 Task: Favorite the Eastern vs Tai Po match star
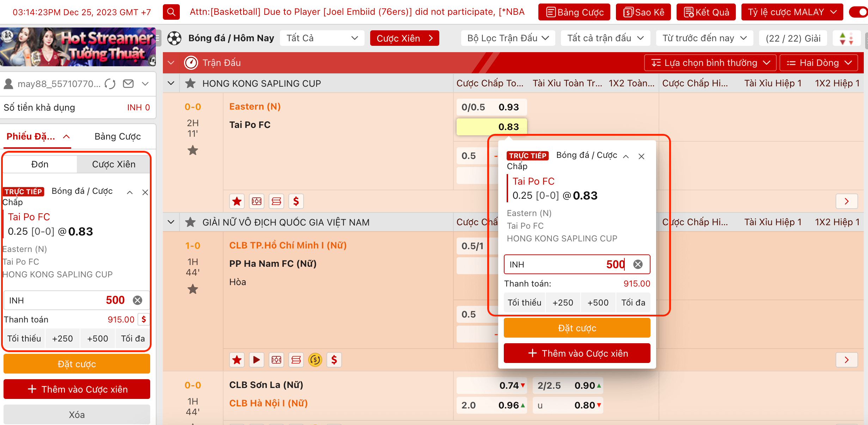click(193, 150)
